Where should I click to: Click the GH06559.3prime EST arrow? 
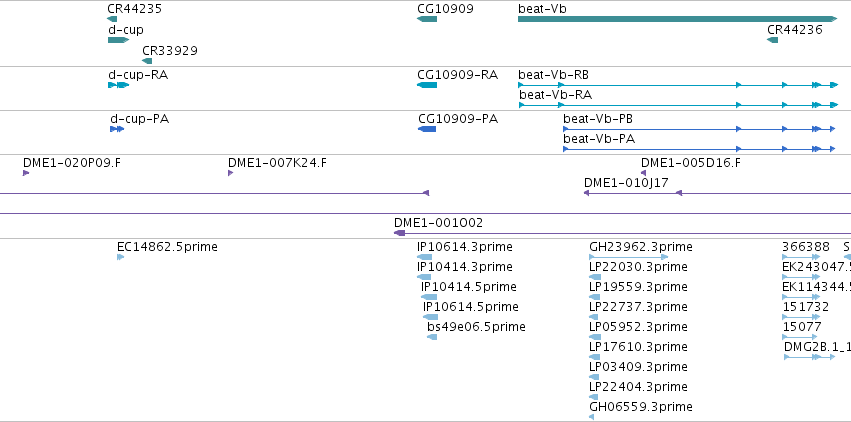point(592,417)
